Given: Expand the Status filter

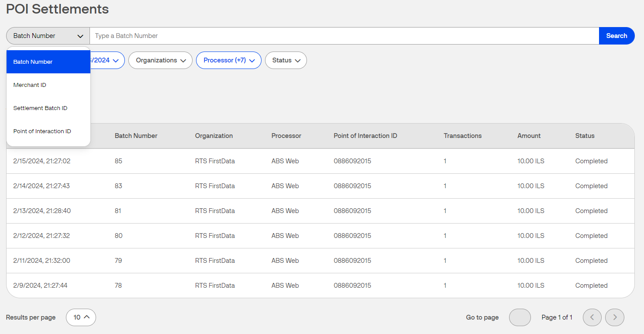Looking at the screenshot, I should [x=286, y=60].
